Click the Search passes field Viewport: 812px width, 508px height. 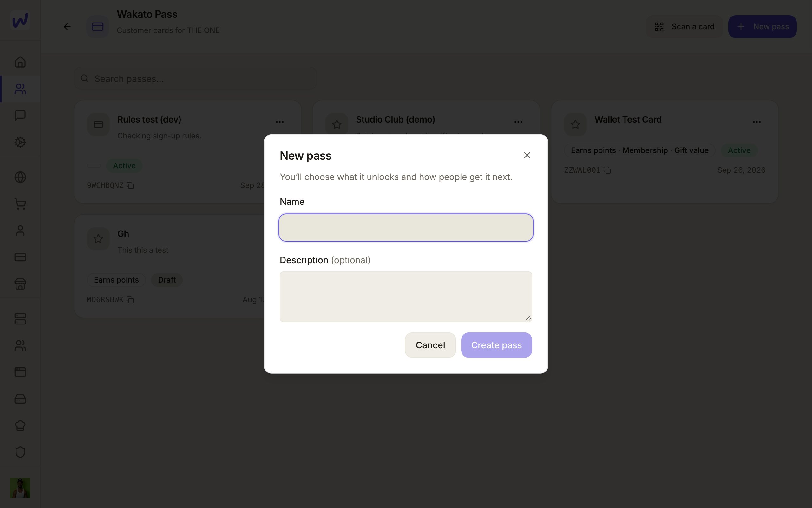(195, 78)
